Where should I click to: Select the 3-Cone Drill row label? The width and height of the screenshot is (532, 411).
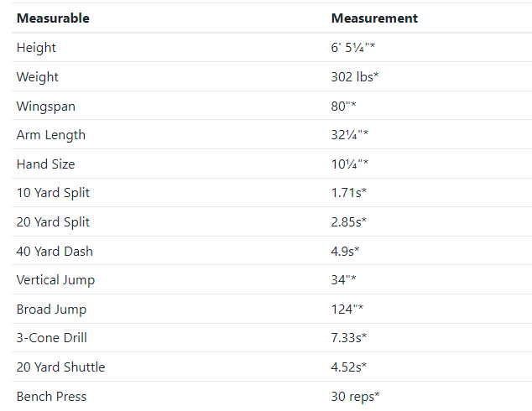click(x=51, y=338)
